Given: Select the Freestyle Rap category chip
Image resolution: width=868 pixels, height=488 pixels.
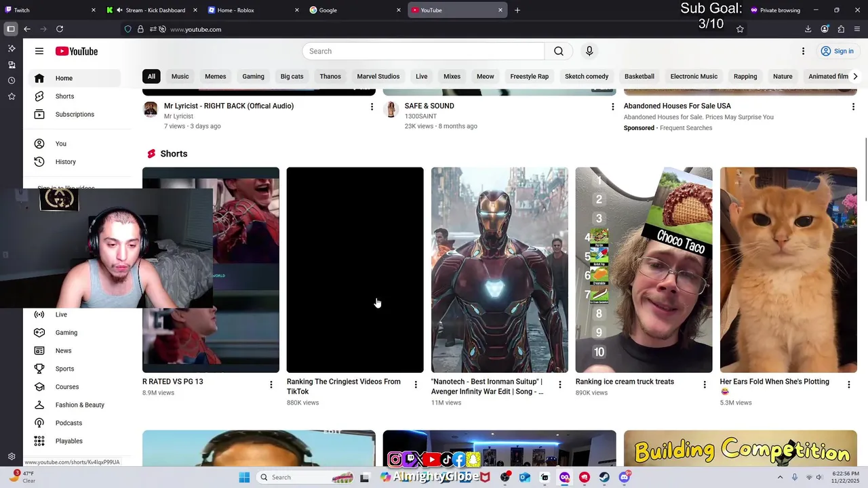Looking at the screenshot, I should click(530, 77).
